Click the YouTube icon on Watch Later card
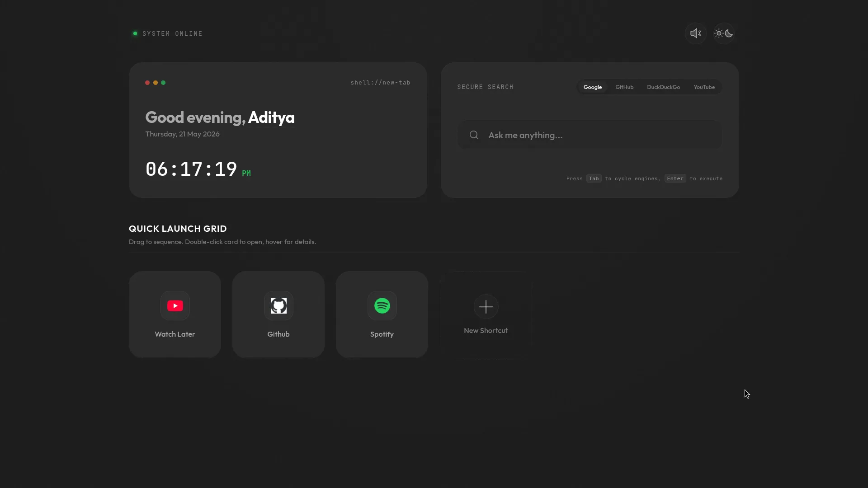 tap(175, 306)
